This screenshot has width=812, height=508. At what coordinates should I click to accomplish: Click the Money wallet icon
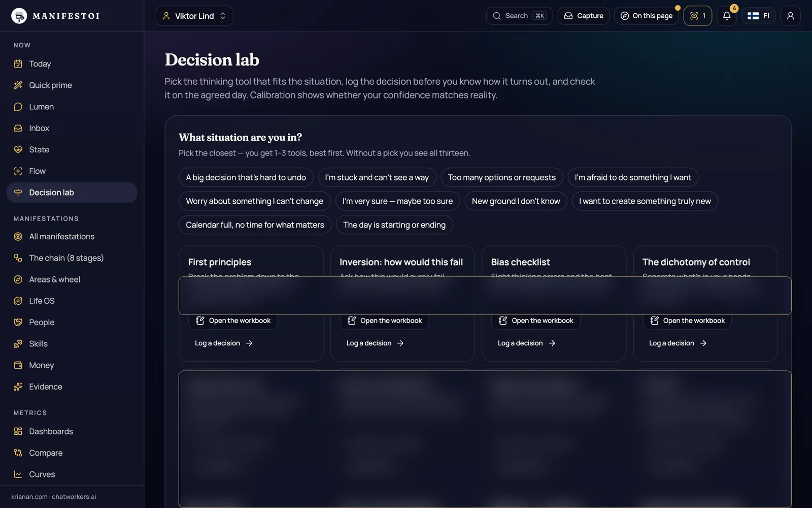pos(18,365)
